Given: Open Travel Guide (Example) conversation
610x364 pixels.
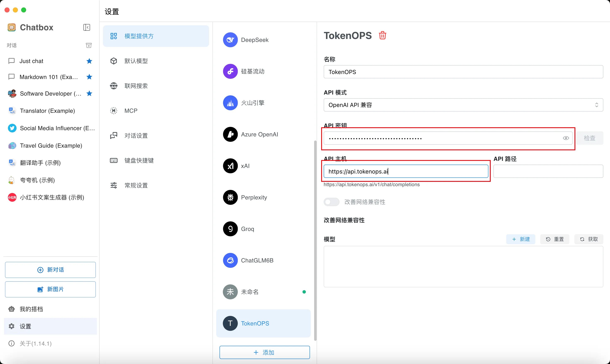Looking at the screenshot, I should (50, 146).
